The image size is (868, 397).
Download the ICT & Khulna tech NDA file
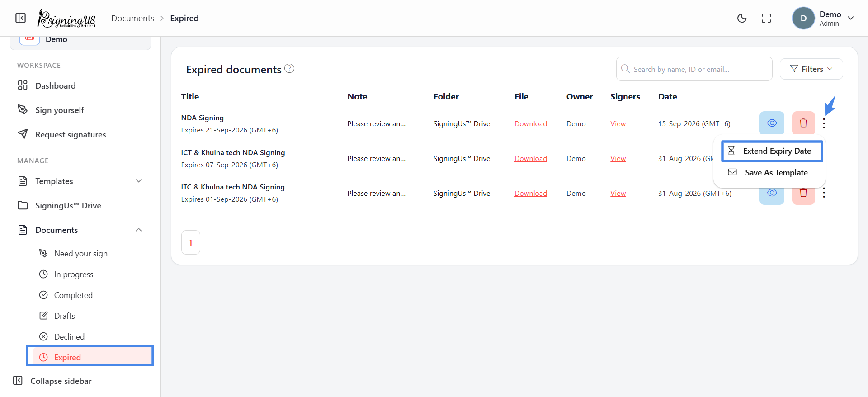531,158
